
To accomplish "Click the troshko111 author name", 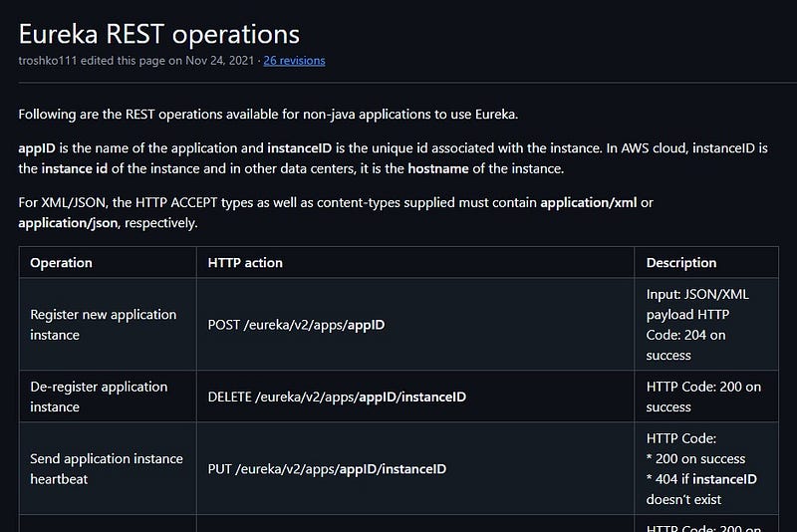I will (x=49, y=61).
